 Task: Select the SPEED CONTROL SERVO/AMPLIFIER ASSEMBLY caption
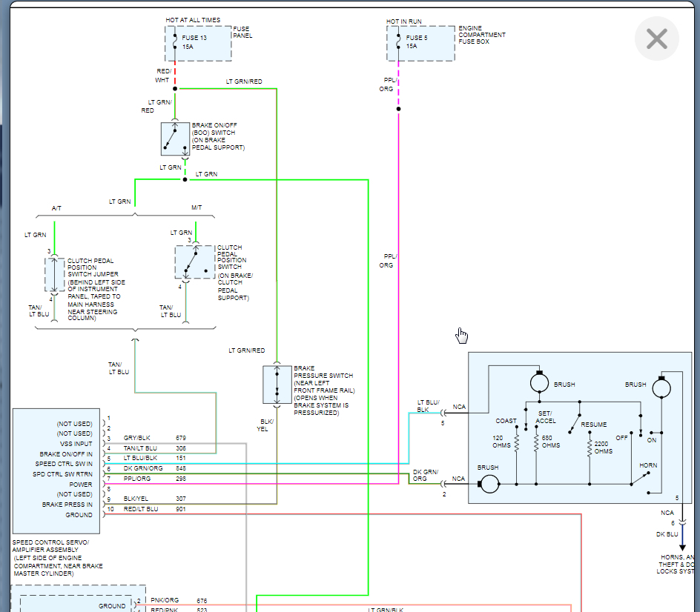53,558
